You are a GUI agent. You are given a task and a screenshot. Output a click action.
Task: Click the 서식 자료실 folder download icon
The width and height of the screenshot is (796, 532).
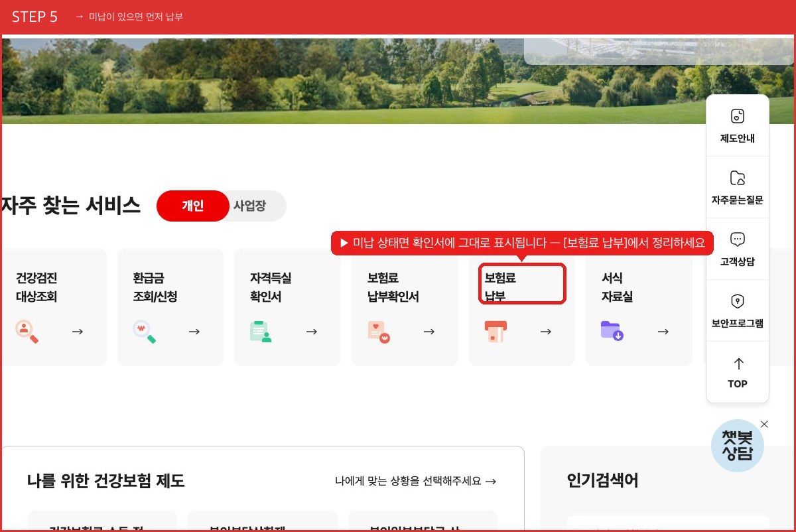click(612, 330)
